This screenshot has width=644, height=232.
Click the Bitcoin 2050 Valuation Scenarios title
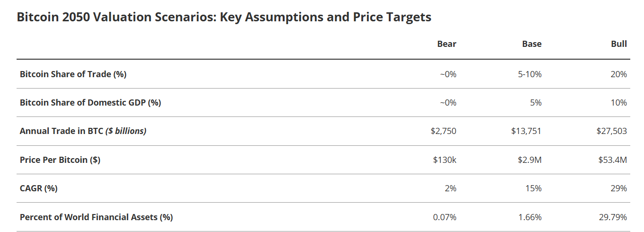tap(224, 17)
